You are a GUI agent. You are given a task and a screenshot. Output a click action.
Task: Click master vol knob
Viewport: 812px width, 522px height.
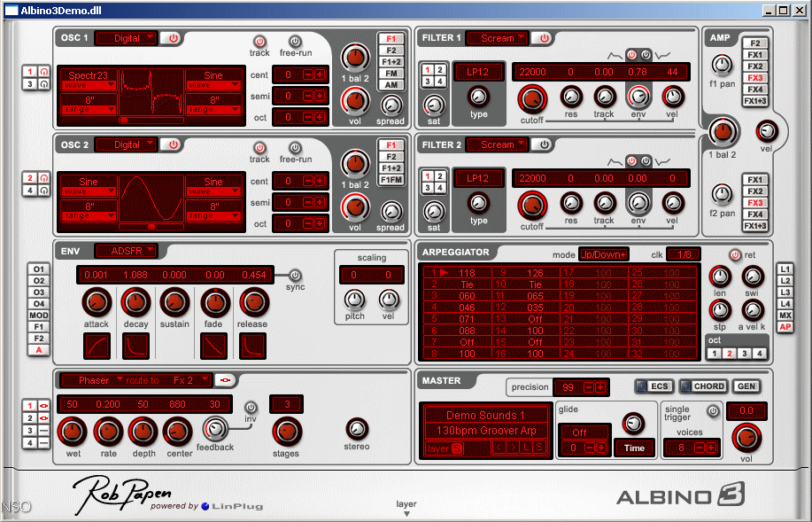coord(746,438)
